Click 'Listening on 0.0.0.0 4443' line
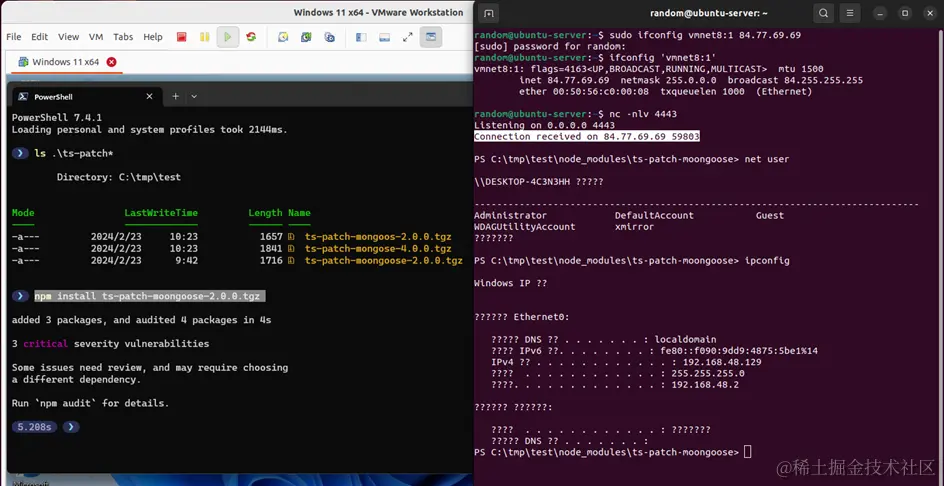 click(544, 125)
